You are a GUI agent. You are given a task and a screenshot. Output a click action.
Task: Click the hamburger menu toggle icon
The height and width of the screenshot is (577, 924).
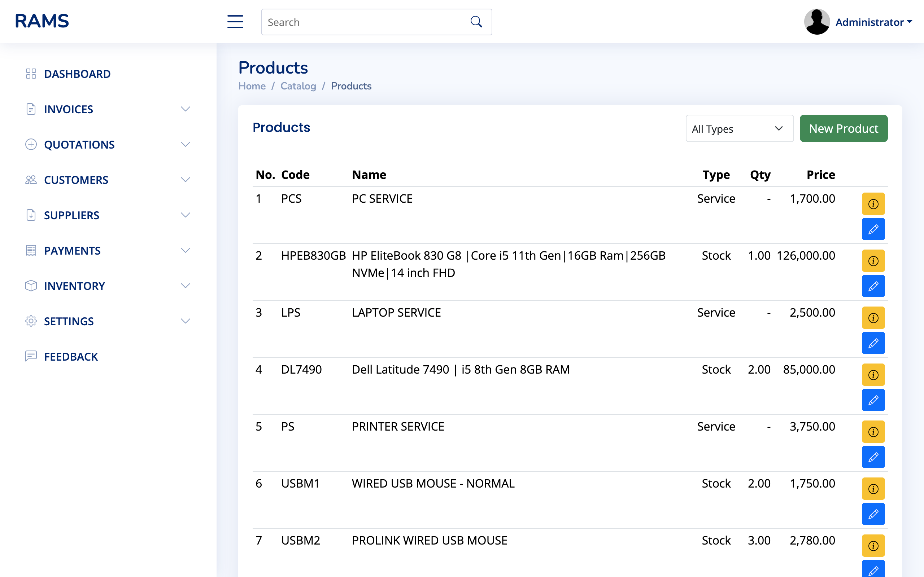tap(235, 22)
